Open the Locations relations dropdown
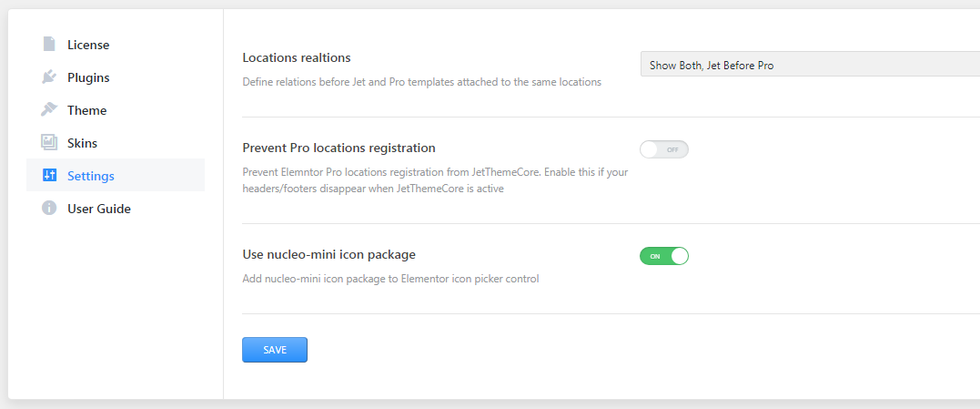The height and width of the screenshot is (409, 980). coord(809,65)
